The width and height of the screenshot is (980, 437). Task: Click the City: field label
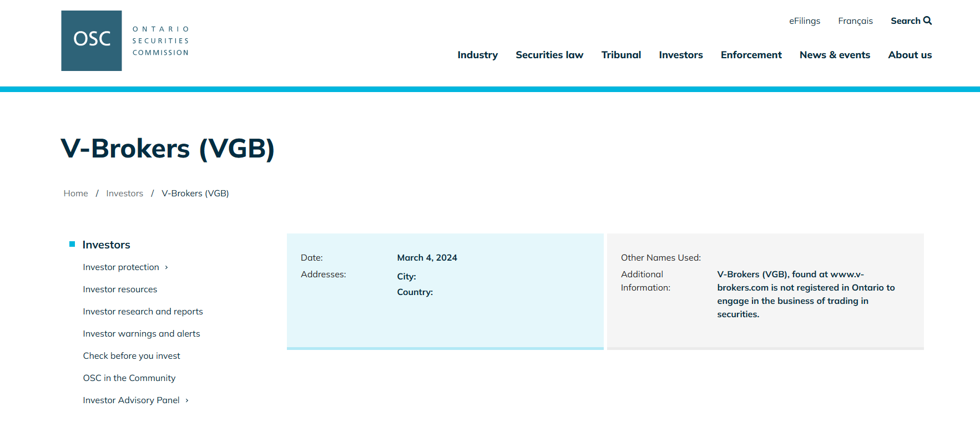(407, 277)
